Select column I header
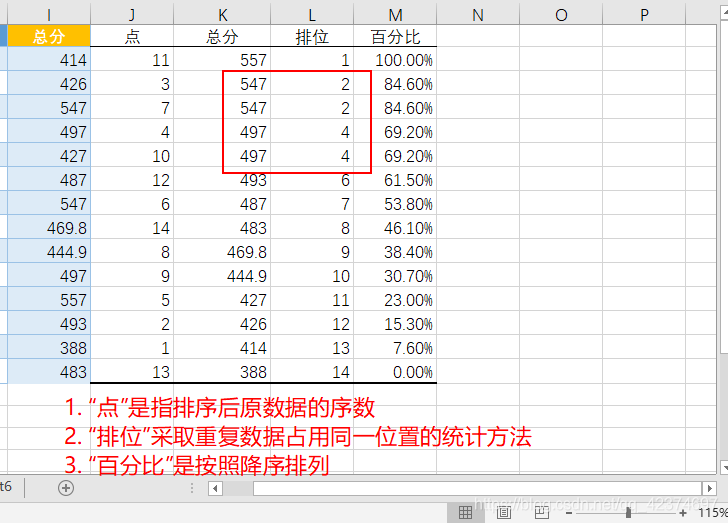This screenshot has width=728, height=523. point(49,15)
